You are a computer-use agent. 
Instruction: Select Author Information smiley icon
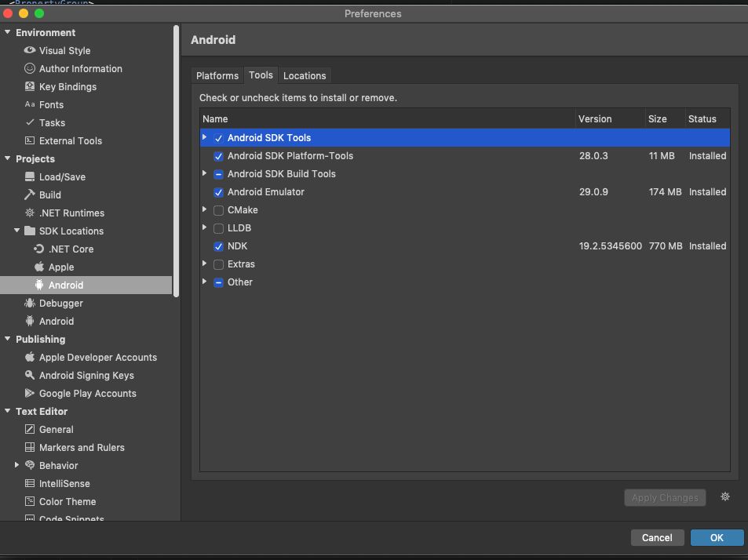click(30, 68)
